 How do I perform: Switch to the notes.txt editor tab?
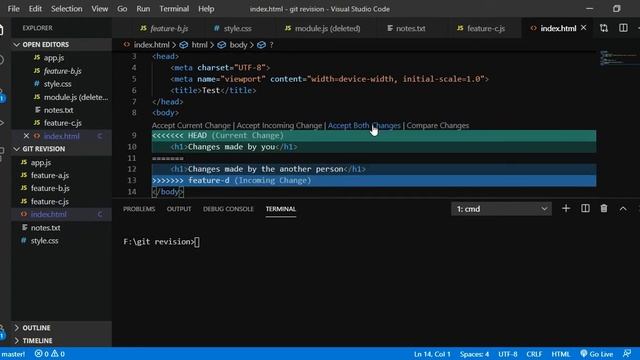pyautogui.click(x=406, y=28)
